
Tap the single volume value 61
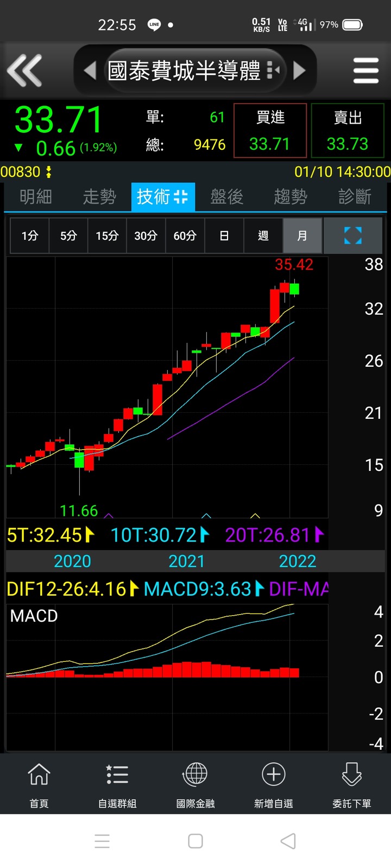(x=217, y=117)
